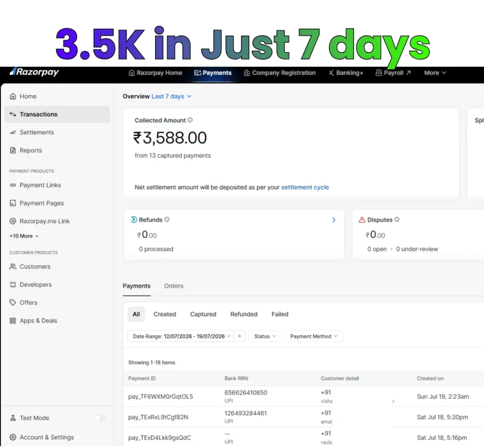Open Account & Settings
This screenshot has height=448, width=484.
[x=47, y=437]
